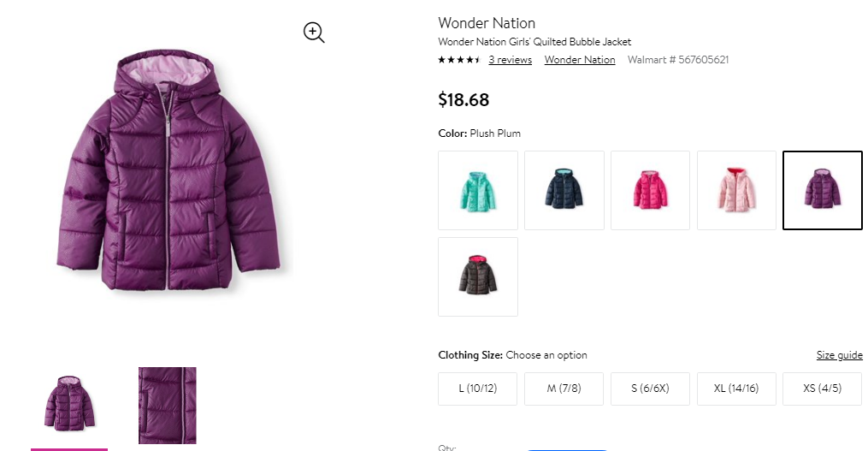Choose the hot pink jacket color
This screenshot has height=451, width=868.
(x=651, y=190)
